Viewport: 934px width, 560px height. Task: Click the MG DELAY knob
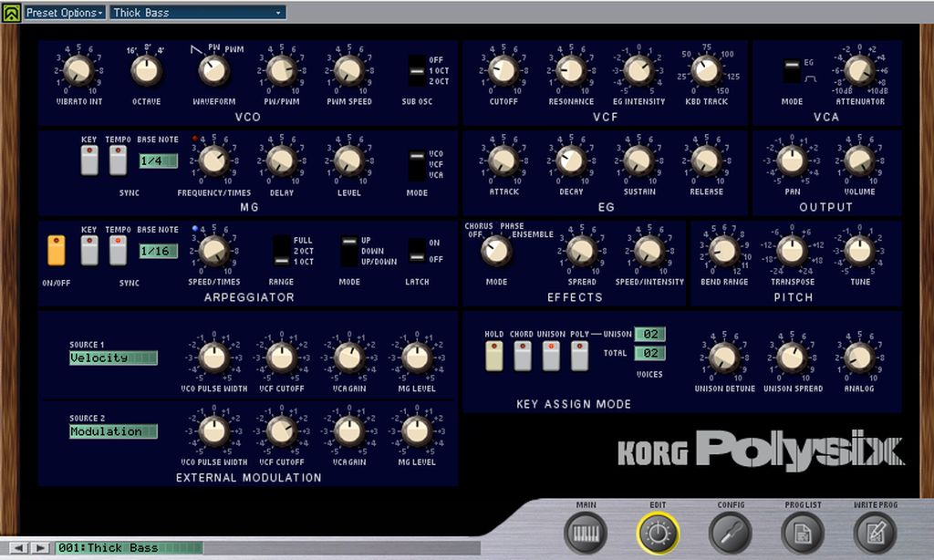point(281,161)
